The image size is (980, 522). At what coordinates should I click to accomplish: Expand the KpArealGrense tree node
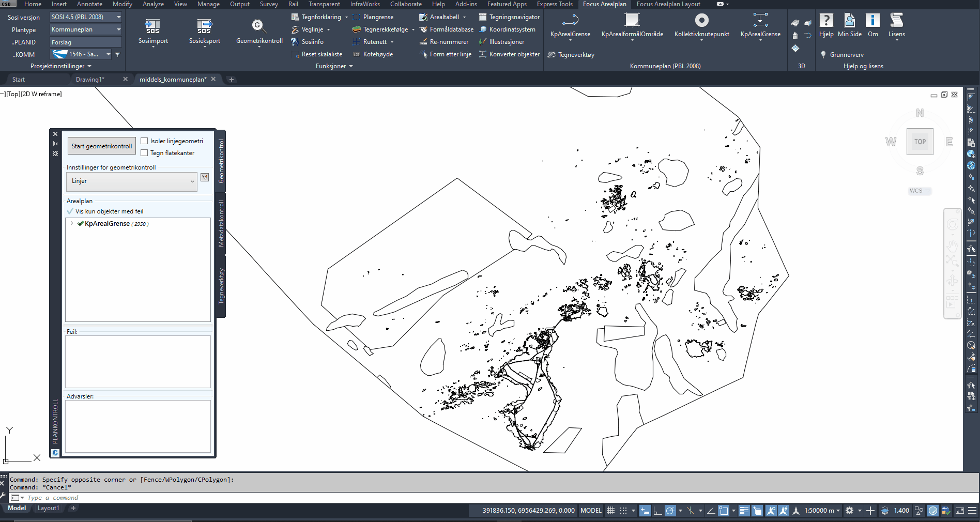[x=72, y=224]
